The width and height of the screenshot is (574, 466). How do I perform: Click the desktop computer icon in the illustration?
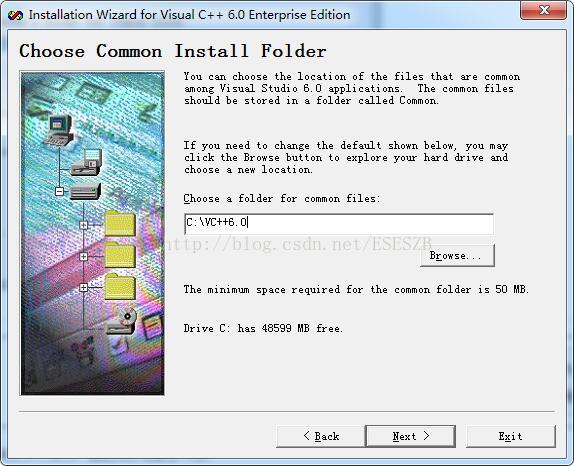point(59,130)
